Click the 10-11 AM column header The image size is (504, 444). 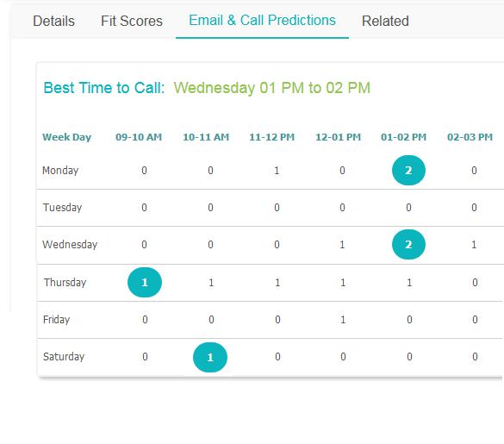[206, 137]
